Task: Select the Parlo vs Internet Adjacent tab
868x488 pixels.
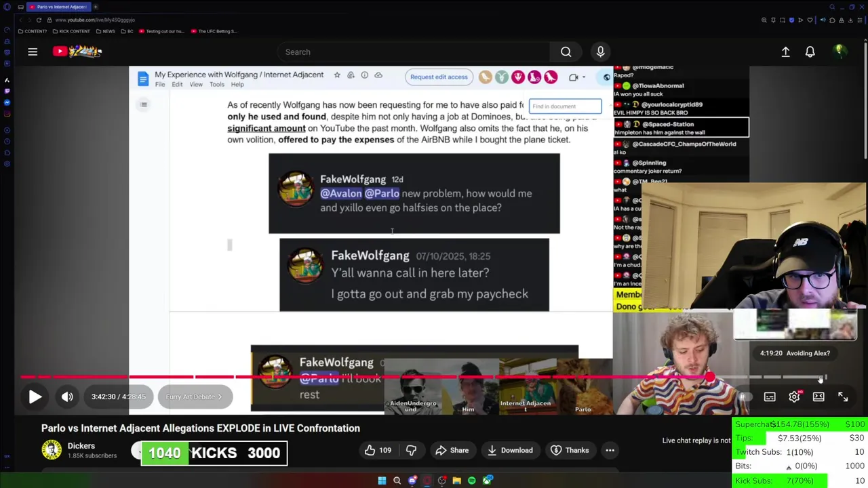Action: (x=58, y=7)
